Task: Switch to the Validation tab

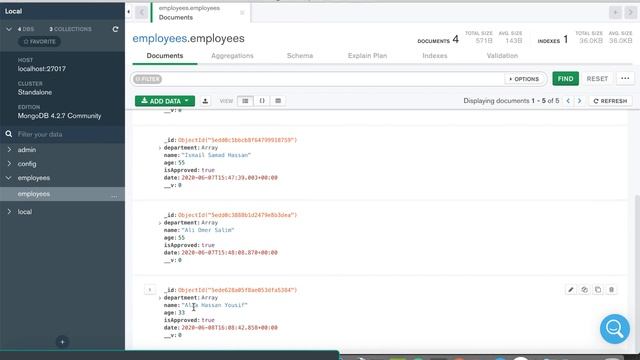Action: tap(502, 56)
